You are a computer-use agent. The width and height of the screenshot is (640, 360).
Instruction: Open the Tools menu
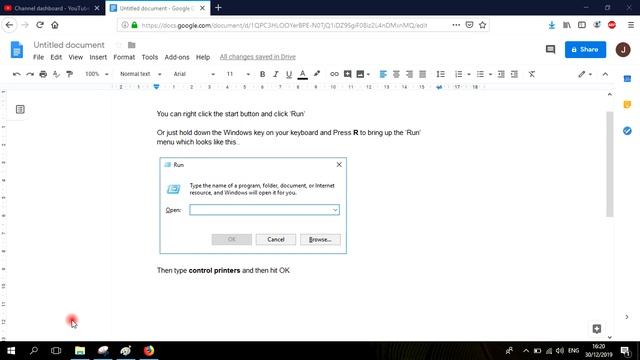(150, 57)
